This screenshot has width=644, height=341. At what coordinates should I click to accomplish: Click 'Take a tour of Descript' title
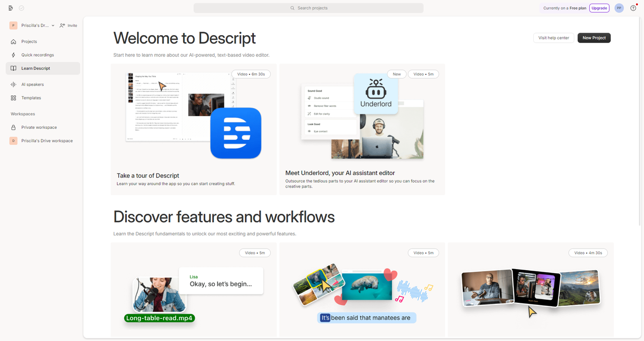tap(148, 176)
